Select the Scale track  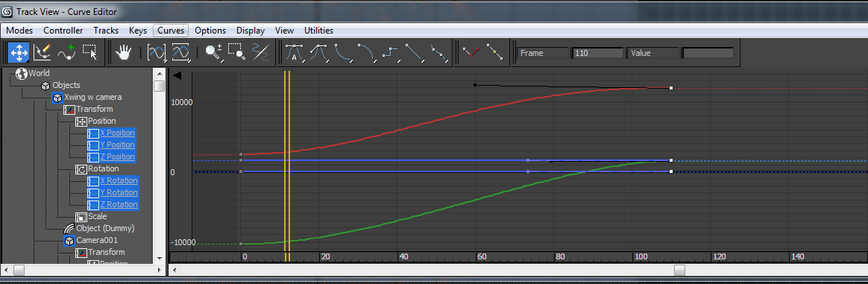point(98,216)
